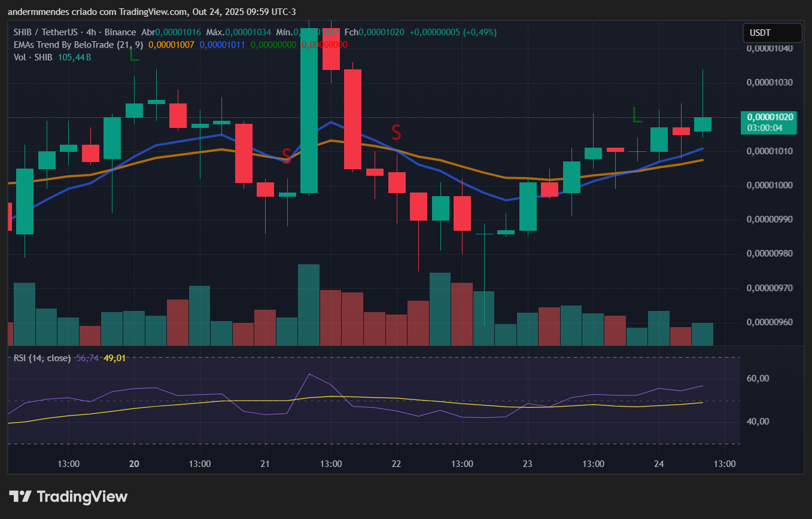Click the date label 23 on time axis
Image resolution: width=812 pixels, height=519 pixels.
tap(528, 464)
